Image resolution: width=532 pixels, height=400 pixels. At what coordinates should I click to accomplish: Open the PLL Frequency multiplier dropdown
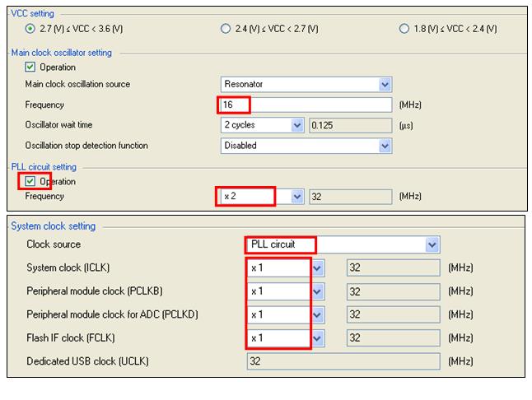(x=297, y=197)
